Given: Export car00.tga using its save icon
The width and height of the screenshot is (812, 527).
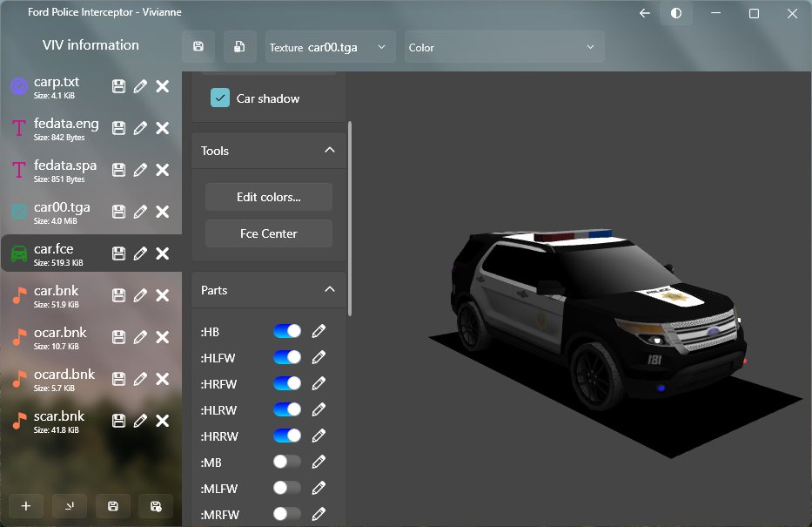Looking at the screenshot, I should pos(118,212).
